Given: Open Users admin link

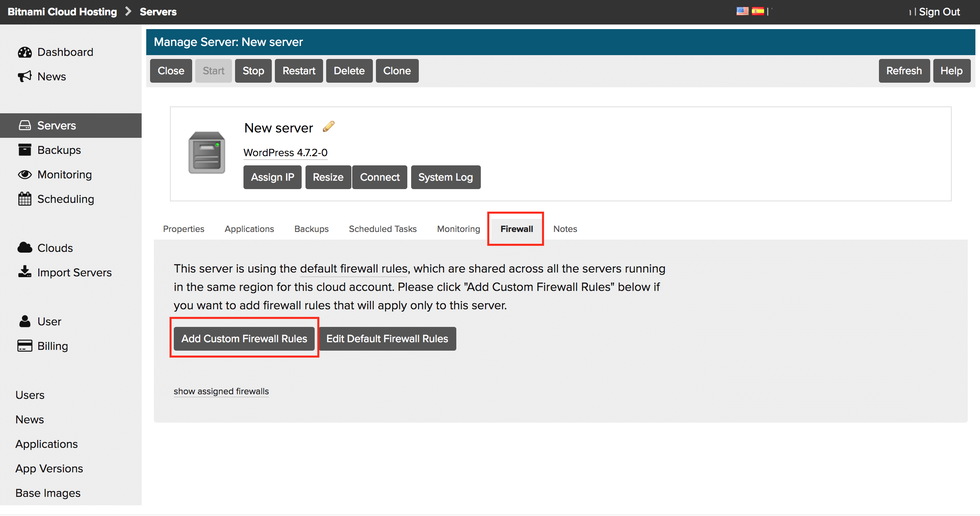Looking at the screenshot, I should [x=30, y=395].
